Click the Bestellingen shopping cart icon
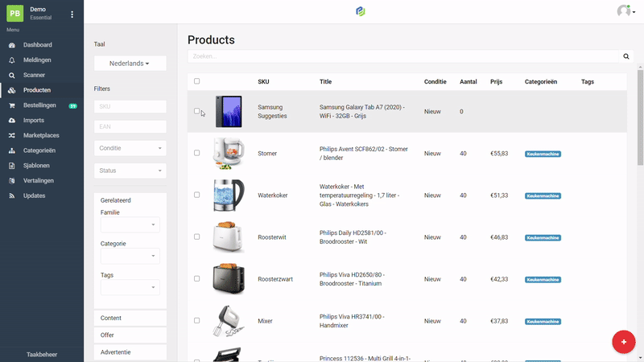Screen dimensions: 644x362 (x=11, y=105)
